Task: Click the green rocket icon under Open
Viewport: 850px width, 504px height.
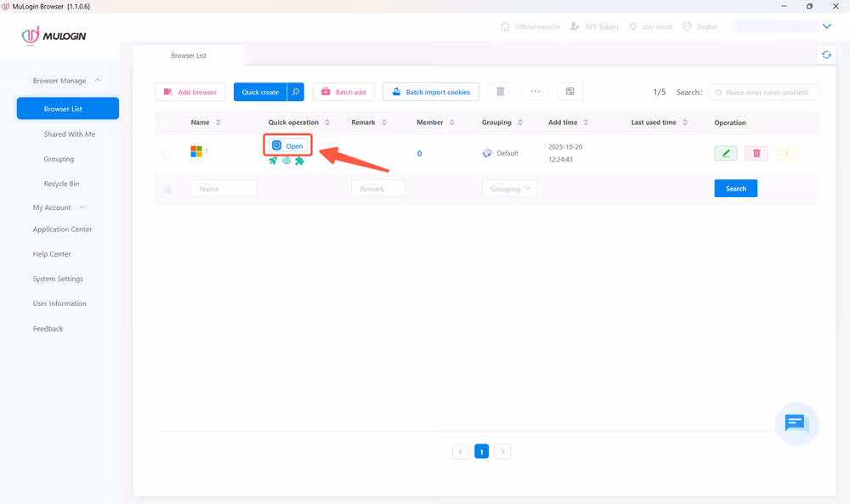Action: (273, 161)
